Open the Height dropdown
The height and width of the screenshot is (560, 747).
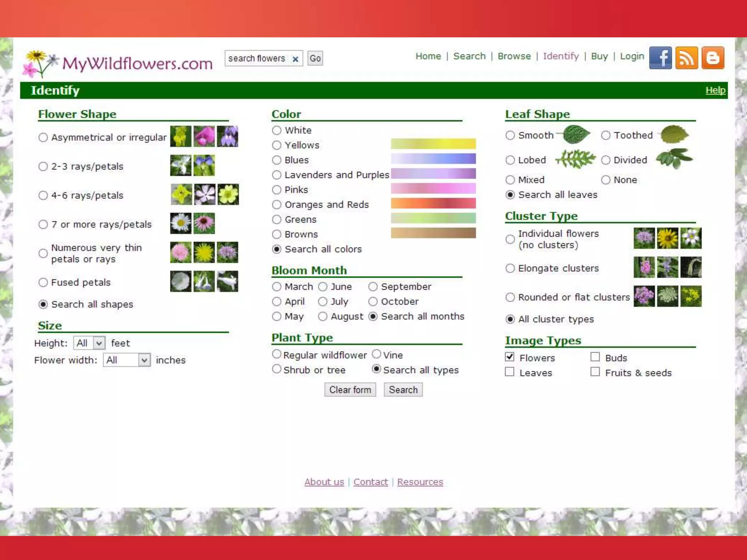point(89,343)
